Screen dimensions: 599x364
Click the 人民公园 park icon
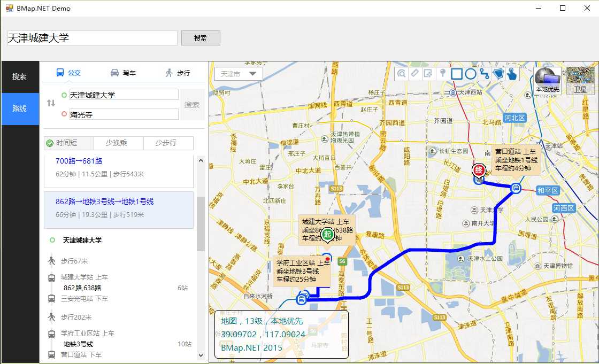point(554,219)
